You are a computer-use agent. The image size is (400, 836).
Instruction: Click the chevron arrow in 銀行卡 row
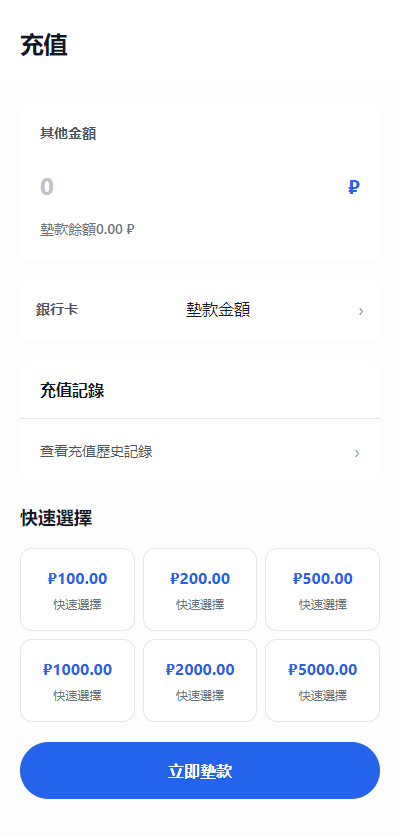pyautogui.click(x=361, y=311)
